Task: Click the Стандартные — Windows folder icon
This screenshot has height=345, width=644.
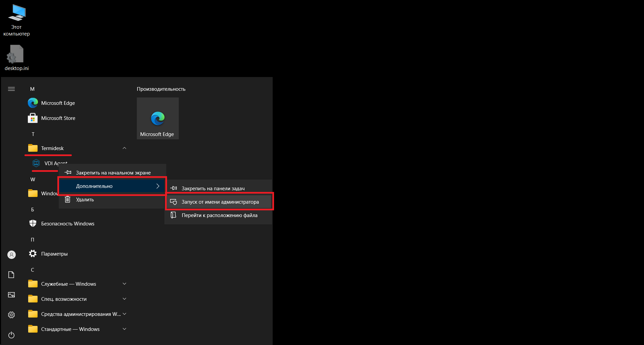Action: [x=33, y=329]
